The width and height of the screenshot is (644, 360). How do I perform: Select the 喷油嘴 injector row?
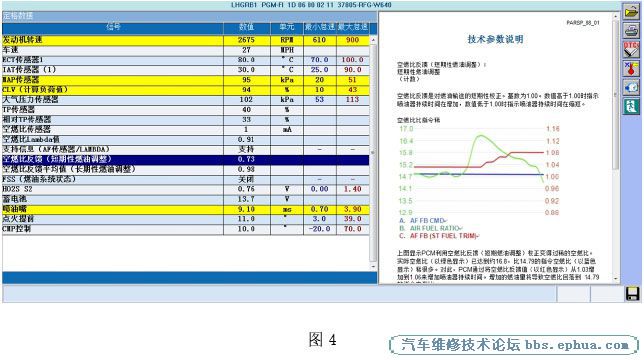tap(186, 209)
